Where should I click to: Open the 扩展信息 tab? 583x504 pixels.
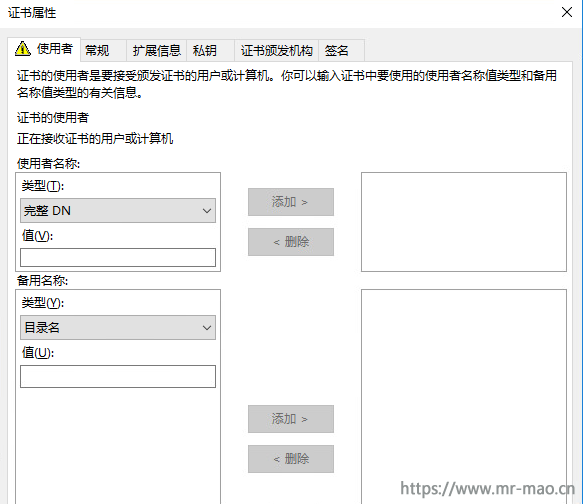pyautogui.click(x=157, y=50)
